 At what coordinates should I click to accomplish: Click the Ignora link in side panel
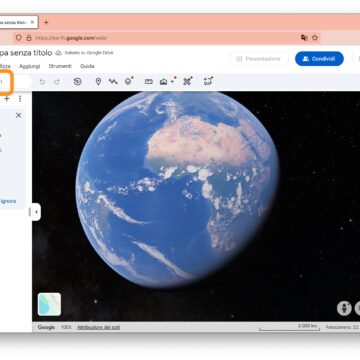coord(8,201)
